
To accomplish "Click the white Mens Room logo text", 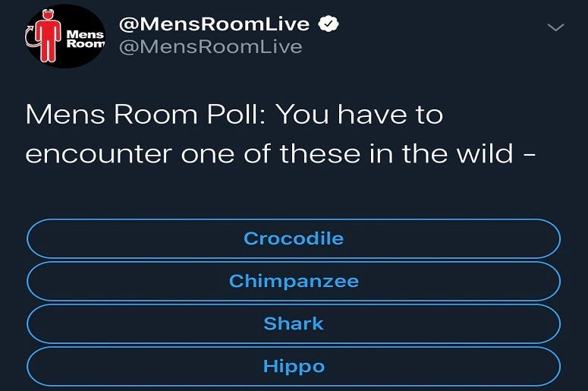I will [86, 39].
